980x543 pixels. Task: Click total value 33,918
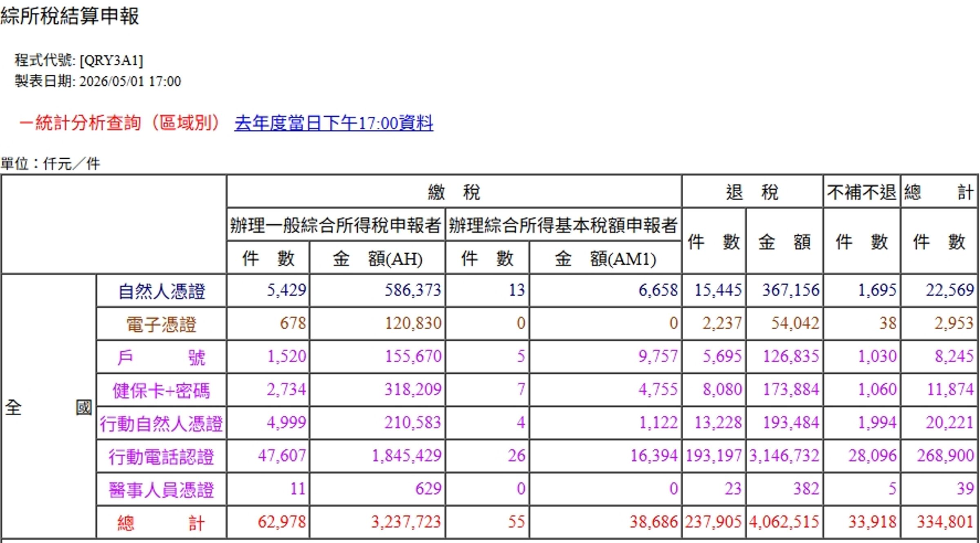[x=873, y=521]
